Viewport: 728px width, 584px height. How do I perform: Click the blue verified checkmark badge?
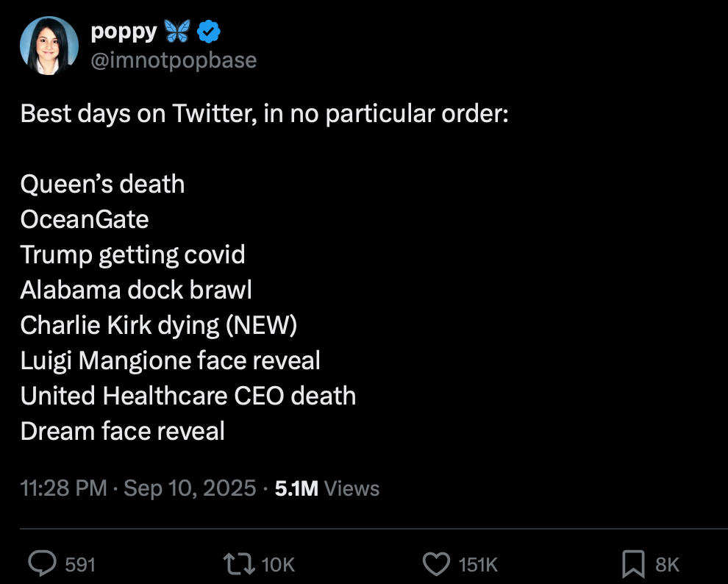(x=209, y=32)
